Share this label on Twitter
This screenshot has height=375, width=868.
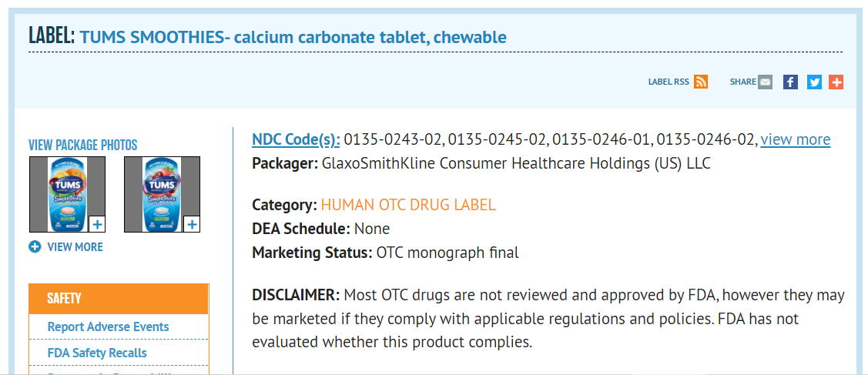(814, 82)
